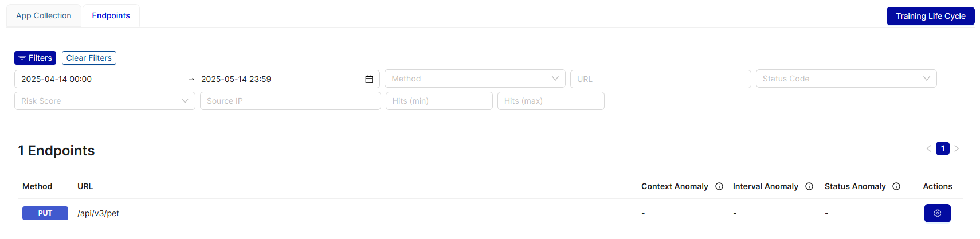
Task: Select page 1 in pagination
Action: tap(942, 148)
